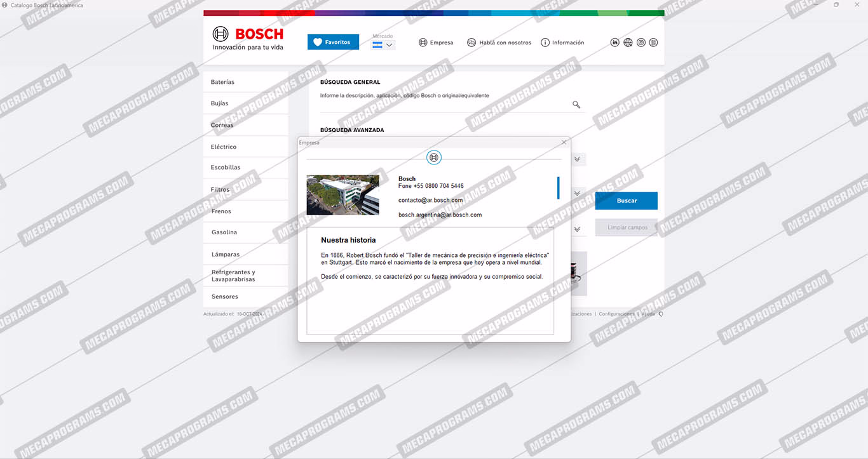Expand the first advanced search dropdown
The image size is (868, 459).
point(577,159)
